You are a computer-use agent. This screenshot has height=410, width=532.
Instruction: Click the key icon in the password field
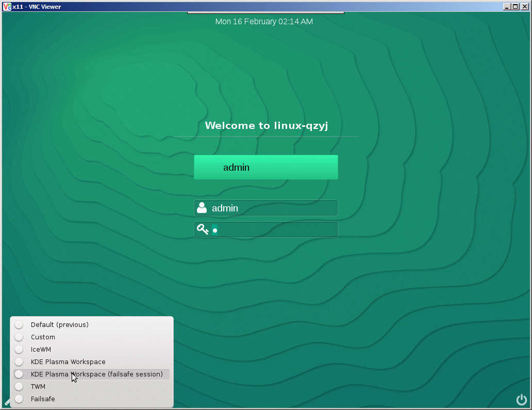pos(203,229)
